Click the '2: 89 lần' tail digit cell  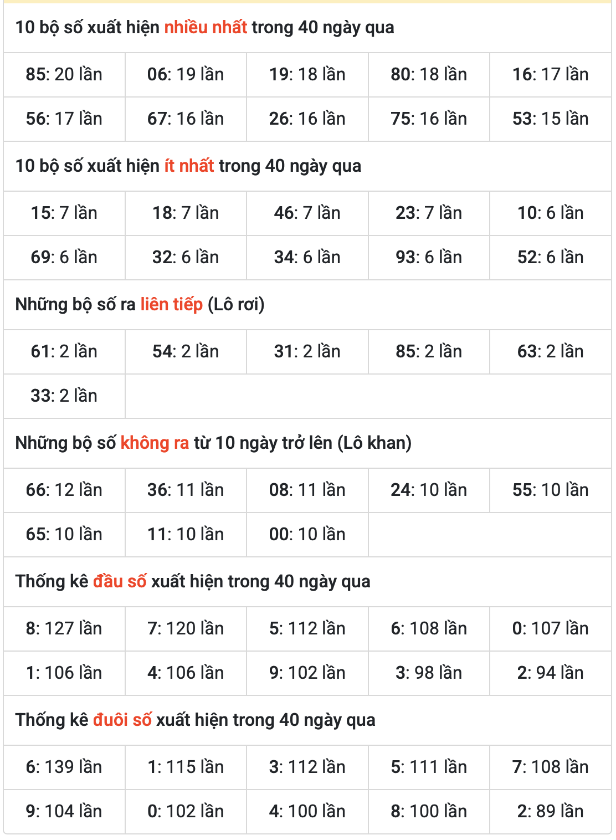[551, 812]
